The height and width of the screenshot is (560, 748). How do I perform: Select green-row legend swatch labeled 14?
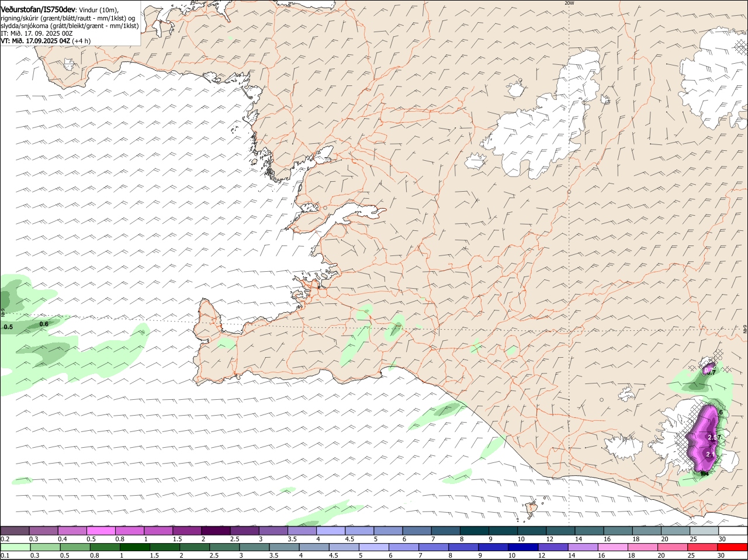pyautogui.click(x=583, y=547)
